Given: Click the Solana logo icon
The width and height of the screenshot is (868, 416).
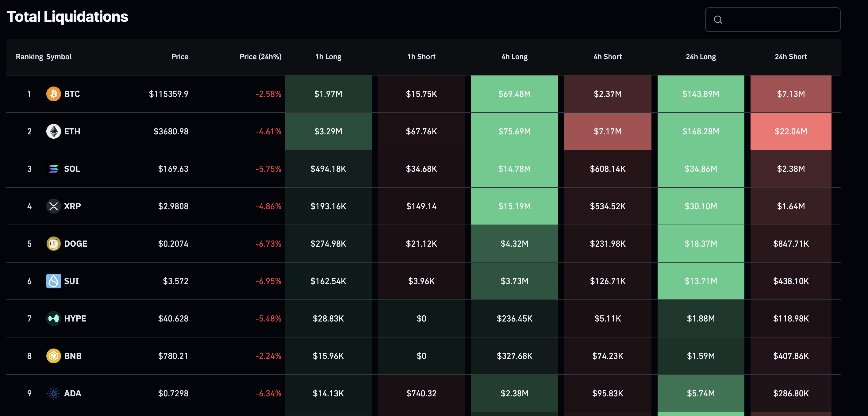Looking at the screenshot, I should point(53,168).
